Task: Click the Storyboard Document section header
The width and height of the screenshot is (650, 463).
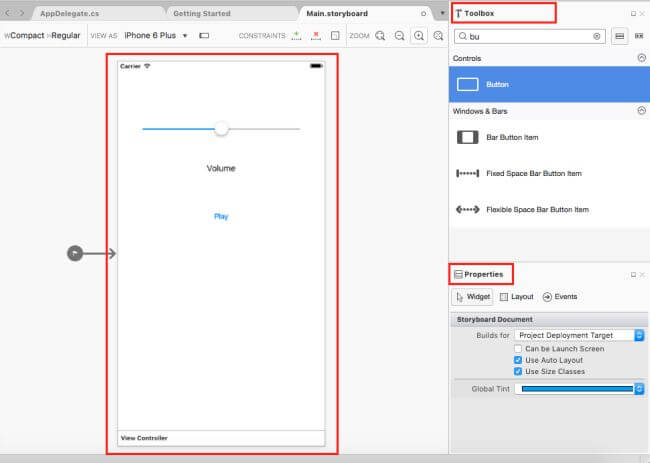Action: point(549,320)
